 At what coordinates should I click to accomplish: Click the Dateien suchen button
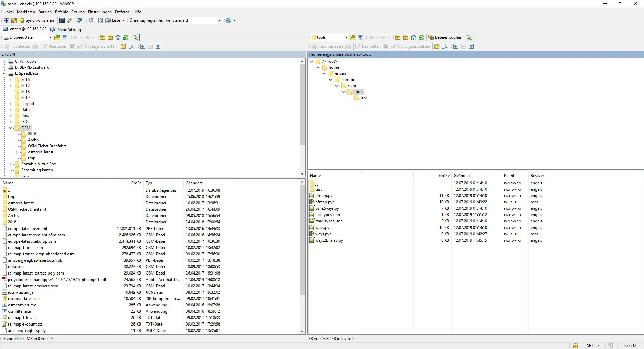click(x=445, y=37)
